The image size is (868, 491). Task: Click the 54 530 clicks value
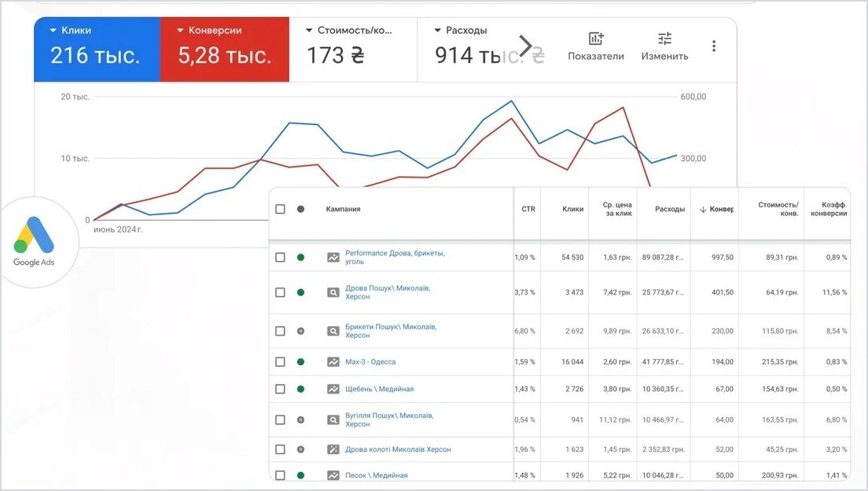[x=572, y=257]
